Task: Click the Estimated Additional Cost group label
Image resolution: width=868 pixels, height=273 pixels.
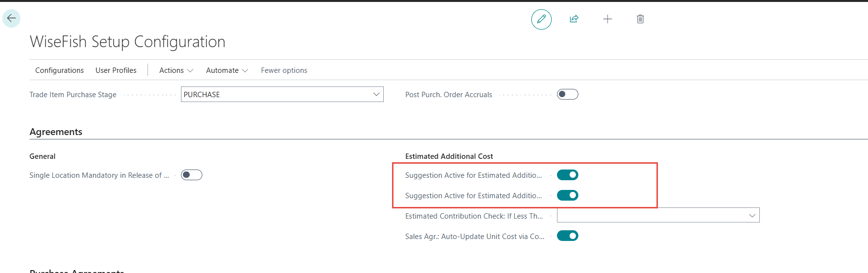Action: pyautogui.click(x=449, y=156)
